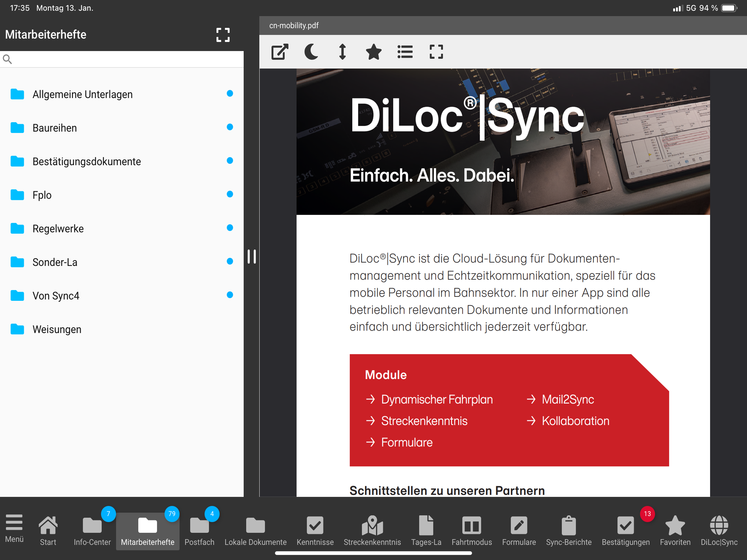Tap the 4 badge on Postfach
The height and width of the screenshot is (560, 747).
click(212, 514)
